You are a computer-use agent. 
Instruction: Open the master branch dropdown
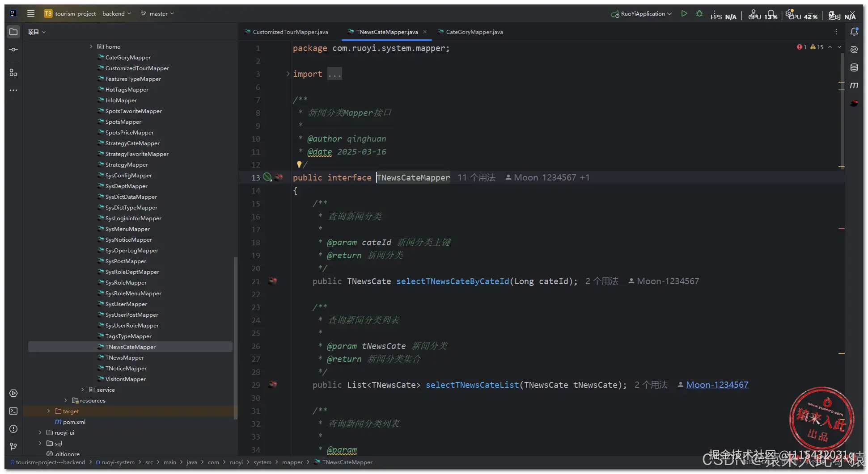click(x=157, y=13)
